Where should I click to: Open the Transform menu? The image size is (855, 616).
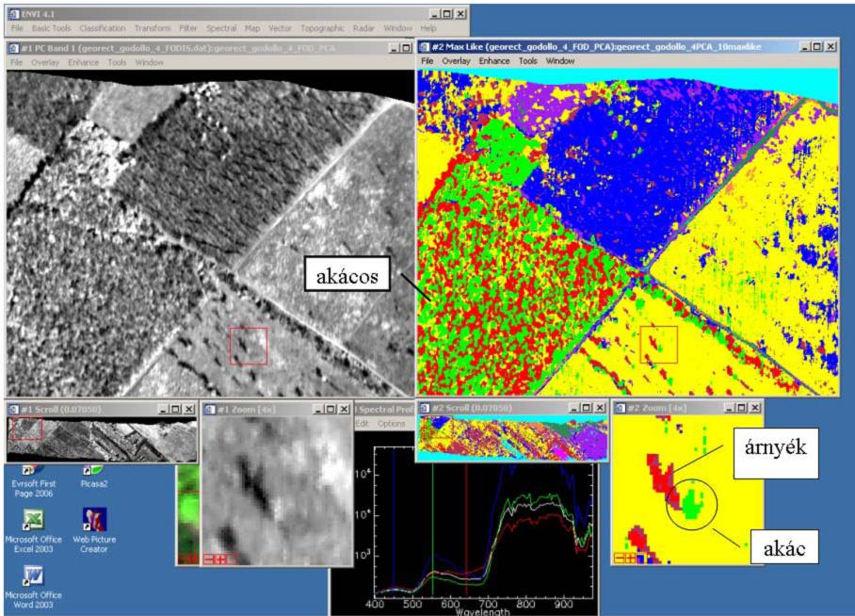coord(153,28)
